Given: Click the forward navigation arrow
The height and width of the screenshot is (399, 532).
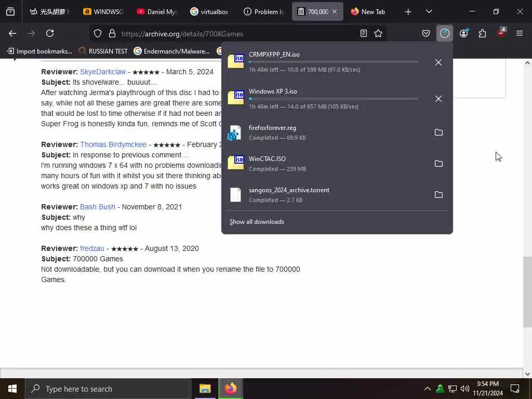Looking at the screenshot, I should 31,34.
